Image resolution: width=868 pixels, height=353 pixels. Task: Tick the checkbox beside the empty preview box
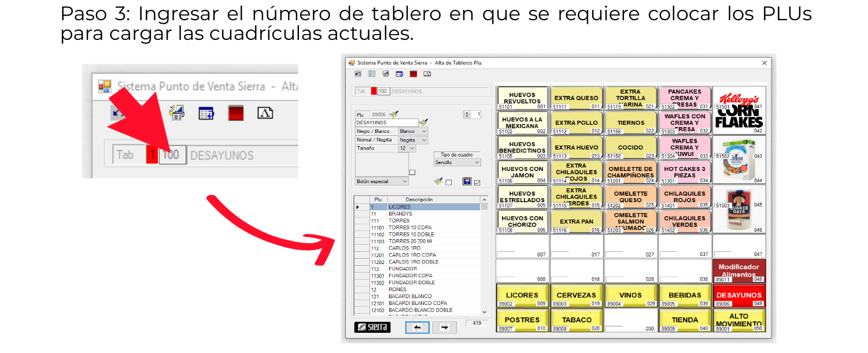coord(412,172)
